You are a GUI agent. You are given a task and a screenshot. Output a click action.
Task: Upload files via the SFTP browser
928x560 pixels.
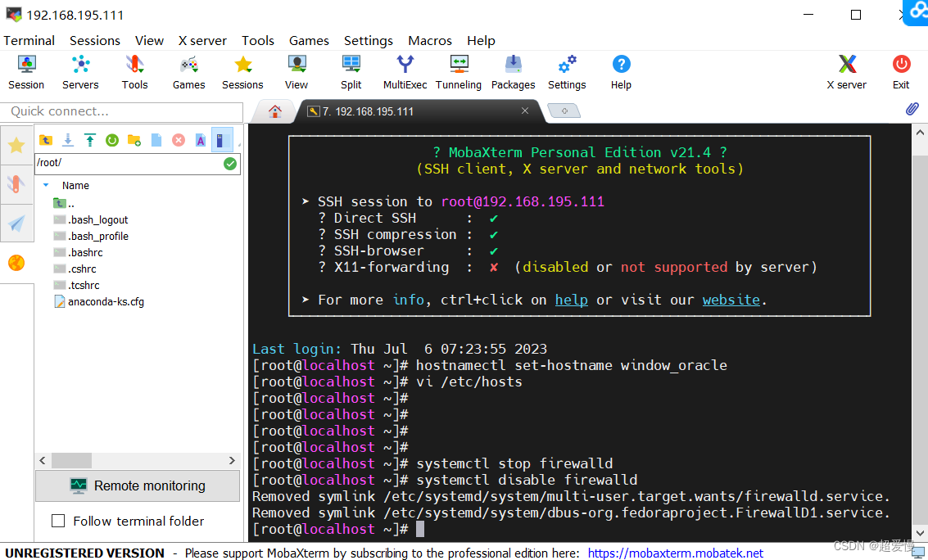(90, 140)
